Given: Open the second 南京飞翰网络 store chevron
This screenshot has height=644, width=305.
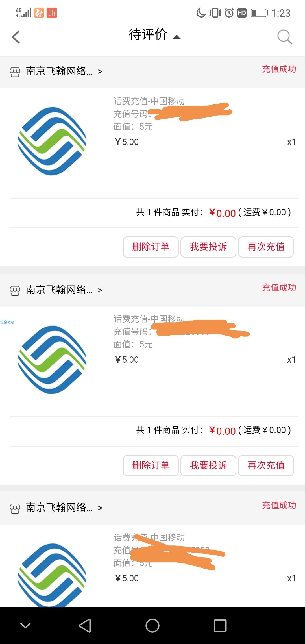Looking at the screenshot, I should 100,290.
